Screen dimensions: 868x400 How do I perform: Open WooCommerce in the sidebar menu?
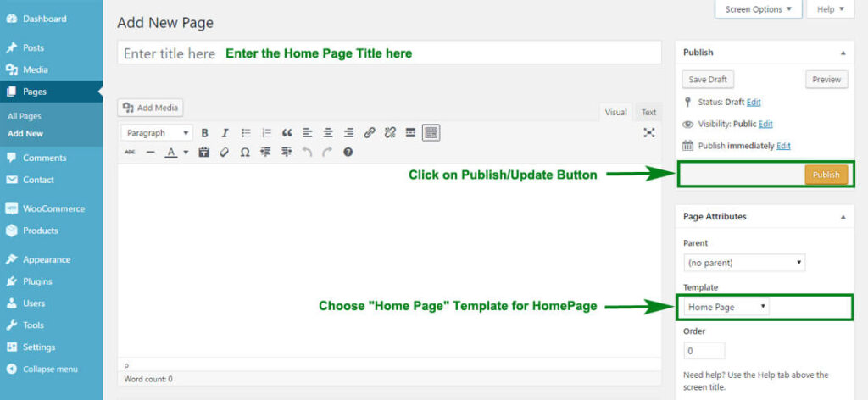click(53, 208)
